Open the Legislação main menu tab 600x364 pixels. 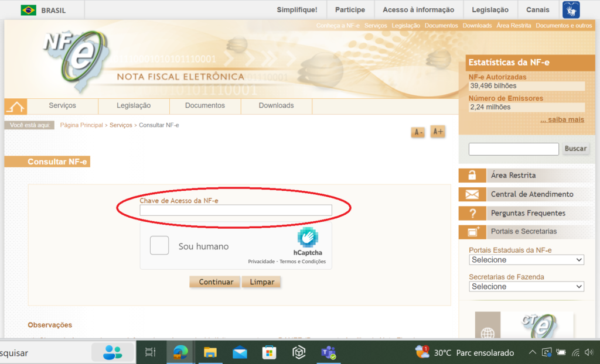pyautogui.click(x=134, y=105)
